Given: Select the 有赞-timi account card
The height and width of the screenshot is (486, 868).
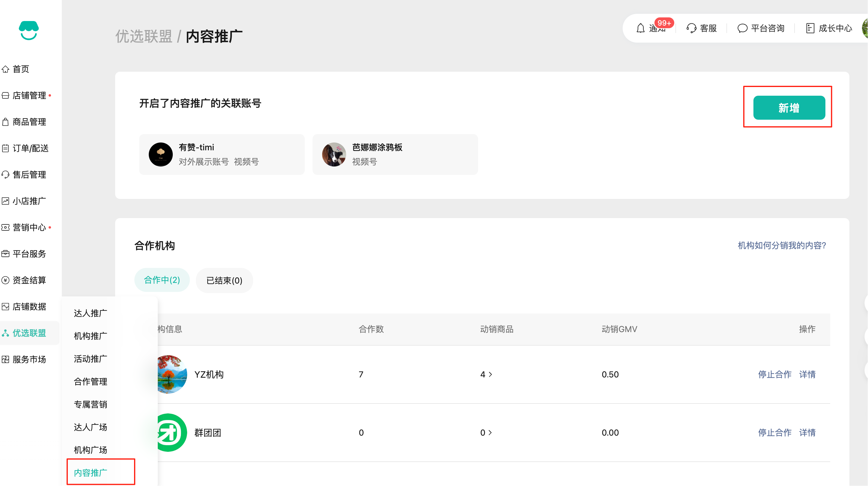Looking at the screenshot, I should tap(222, 155).
